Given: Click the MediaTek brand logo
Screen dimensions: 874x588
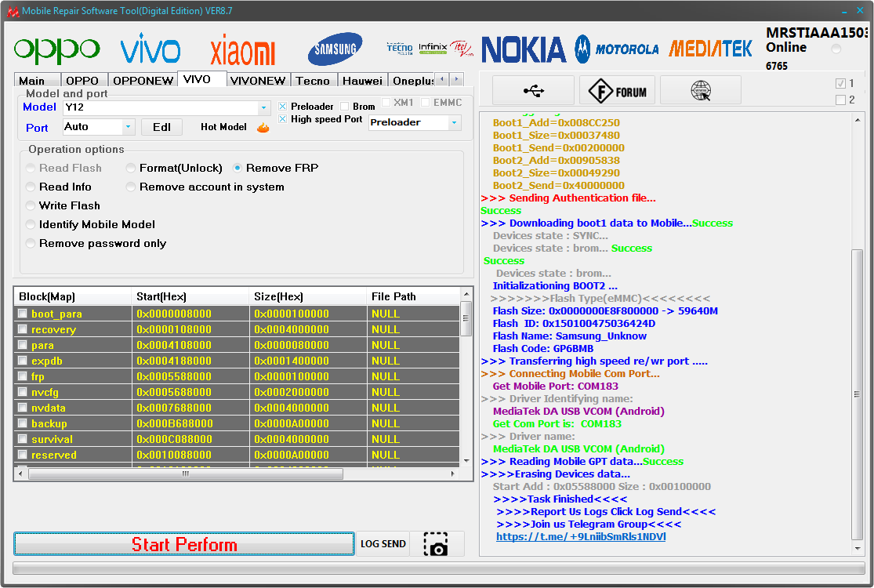Looking at the screenshot, I should coord(710,49).
